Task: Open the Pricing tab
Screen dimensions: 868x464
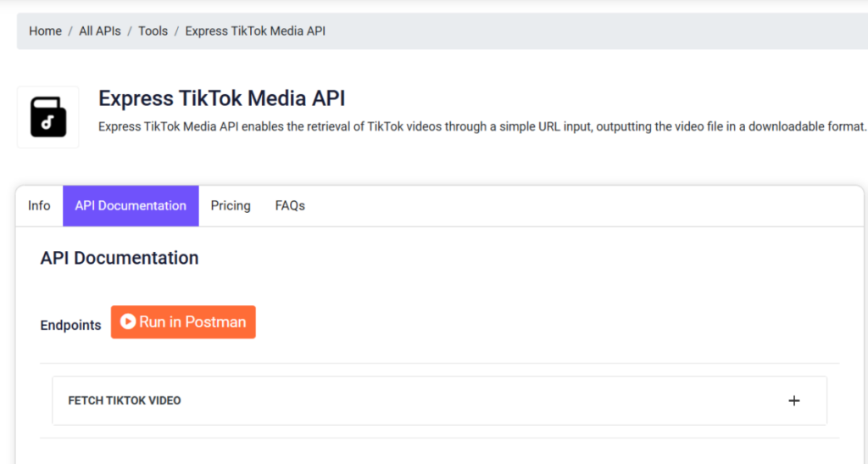Action: coord(231,205)
